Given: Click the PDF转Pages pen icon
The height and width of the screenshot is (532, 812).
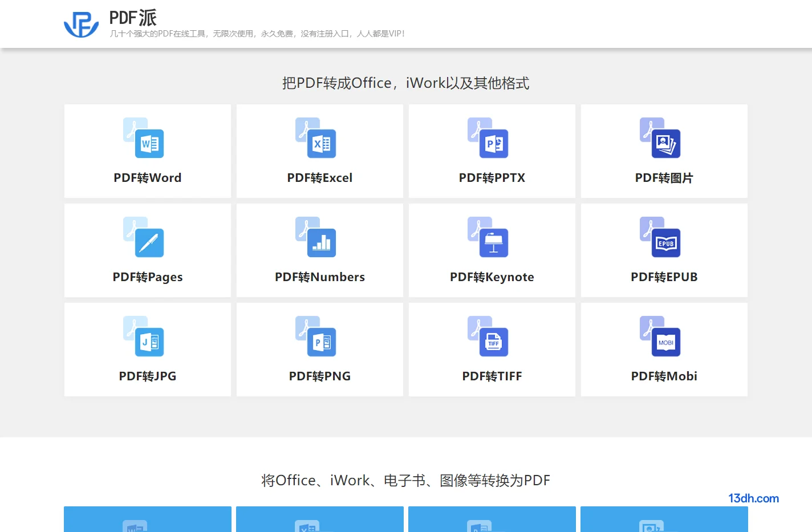Looking at the screenshot, I should pos(144,237).
